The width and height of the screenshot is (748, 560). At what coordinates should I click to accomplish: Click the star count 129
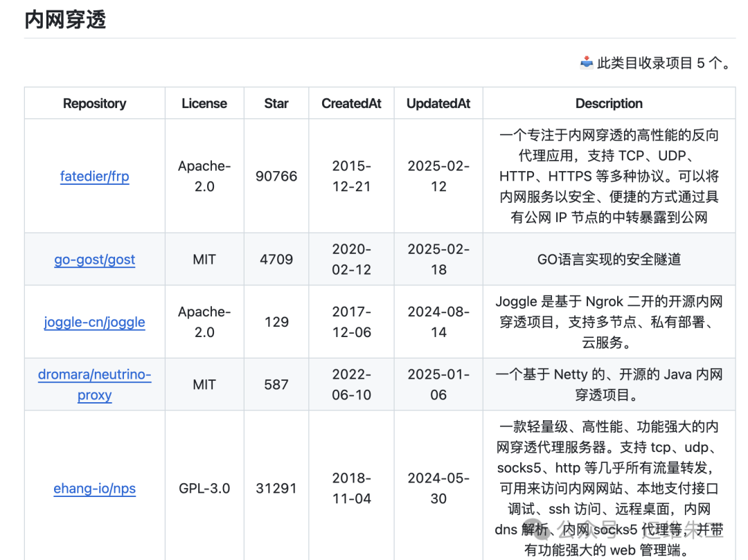click(276, 322)
